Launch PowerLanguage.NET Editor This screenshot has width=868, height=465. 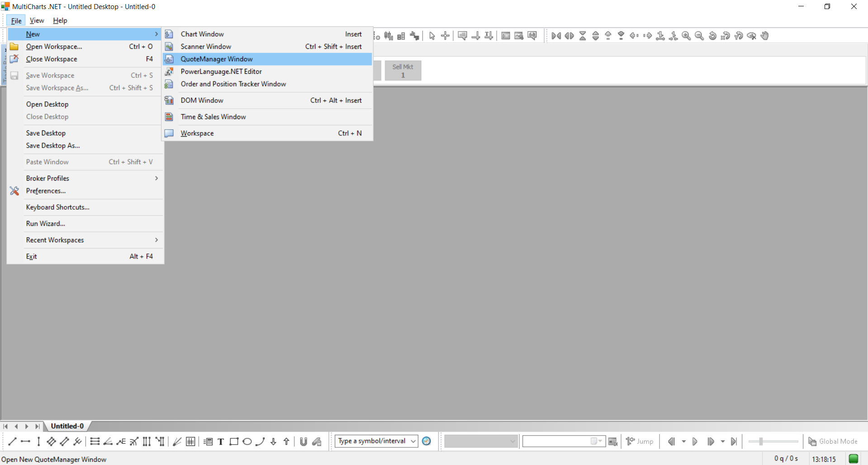tap(267, 72)
